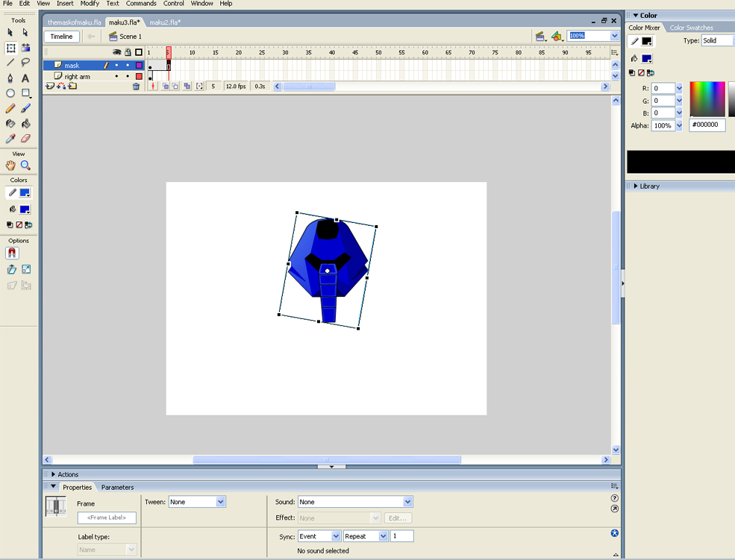Click the hex color value field
735x560 pixels.
[x=706, y=125]
